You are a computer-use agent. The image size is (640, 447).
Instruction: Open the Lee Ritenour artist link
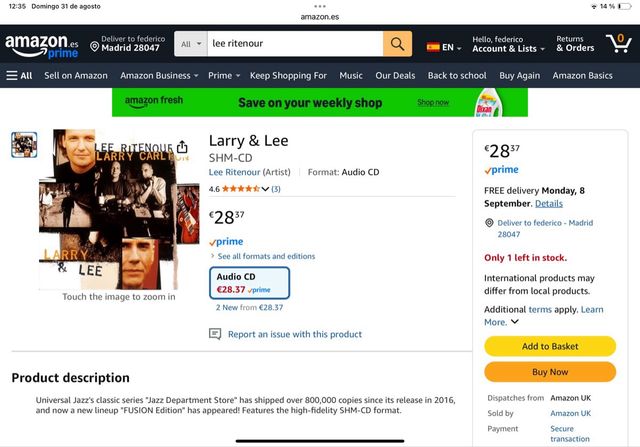tap(234, 172)
